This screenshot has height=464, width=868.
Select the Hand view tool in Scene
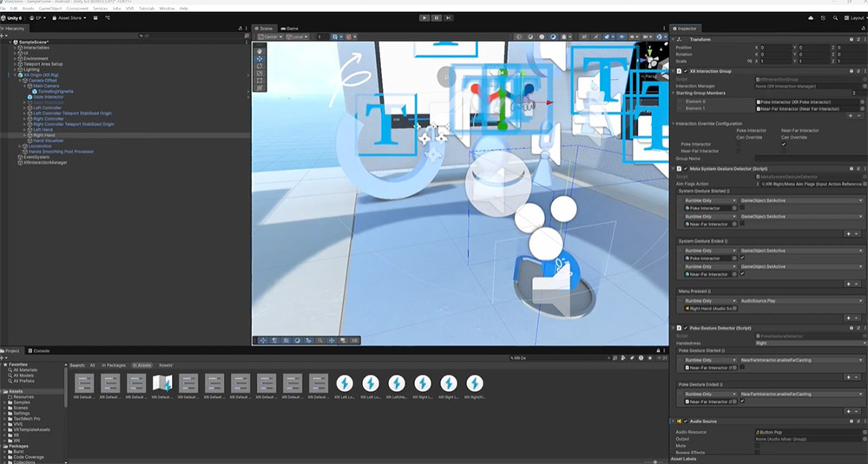tap(259, 51)
